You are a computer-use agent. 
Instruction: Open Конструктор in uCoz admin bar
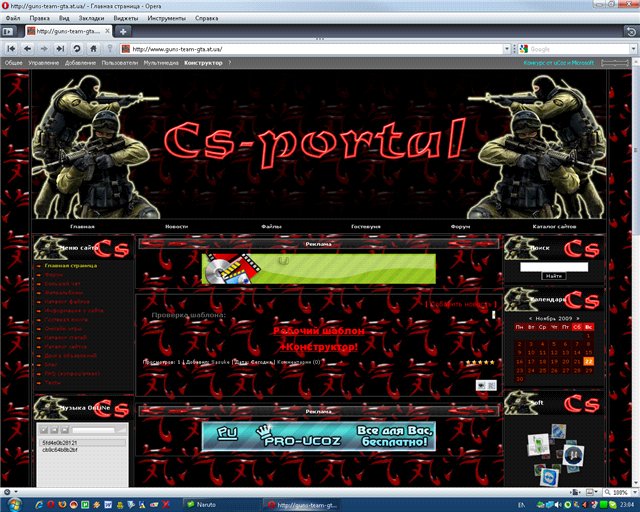click(x=203, y=62)
